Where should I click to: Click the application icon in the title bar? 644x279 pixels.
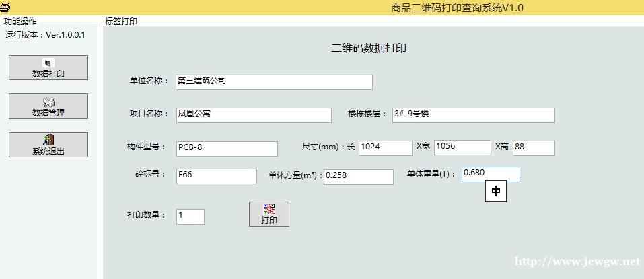coord(5,7)
